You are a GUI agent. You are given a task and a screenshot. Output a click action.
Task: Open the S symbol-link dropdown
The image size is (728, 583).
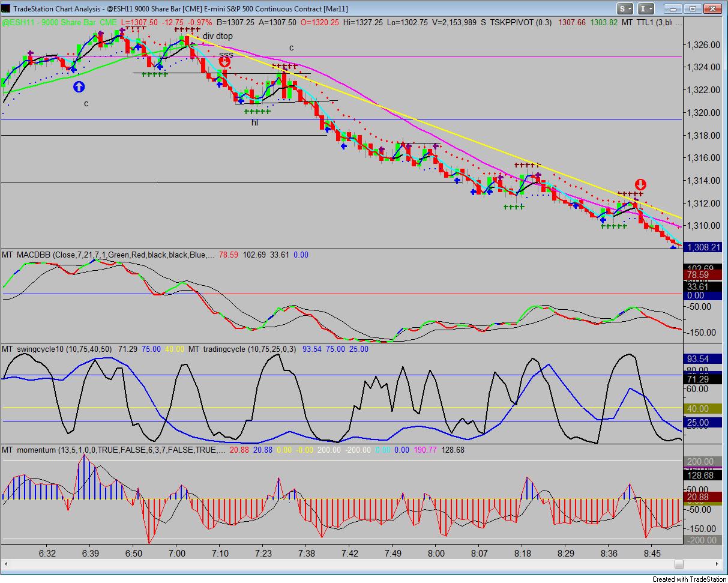pyautogui.click(x=626, y=8)
